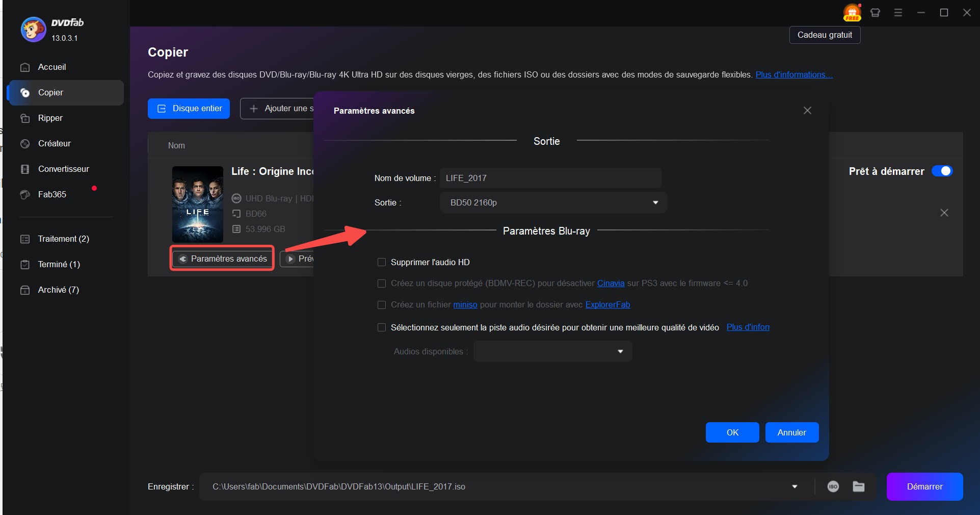This screenshot has width=980, height=515.
Task: Open the output folder browse icon
Action: point(859,486)
